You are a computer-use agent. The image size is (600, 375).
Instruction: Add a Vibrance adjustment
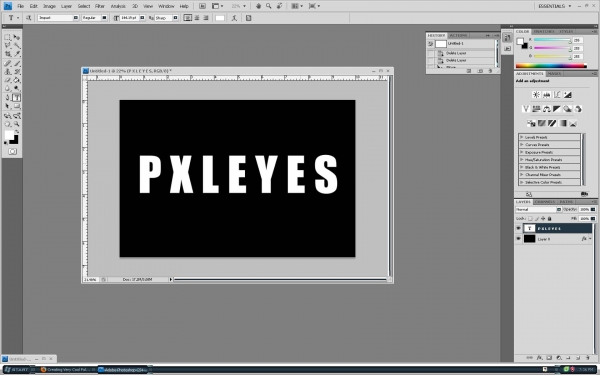click(526, 109)
